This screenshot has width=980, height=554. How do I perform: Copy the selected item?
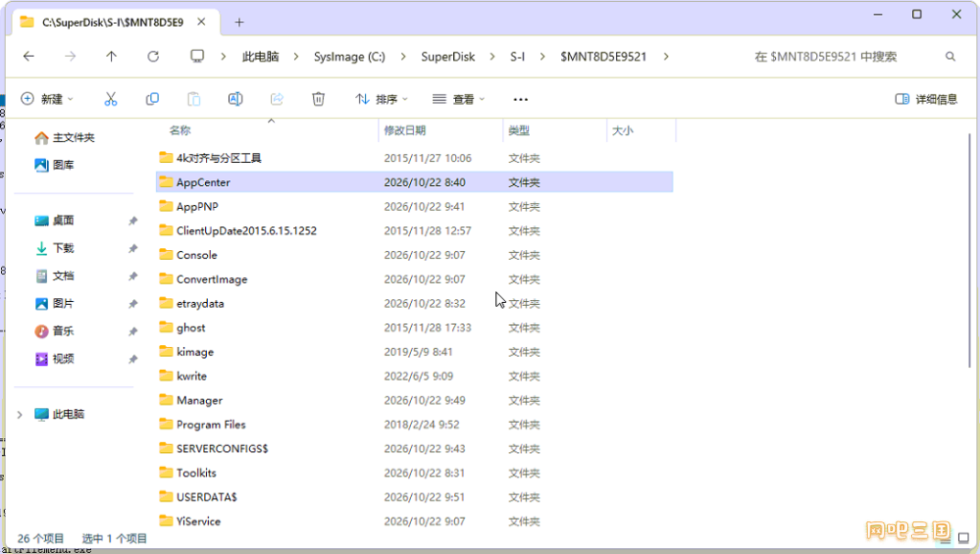[152, 99]
